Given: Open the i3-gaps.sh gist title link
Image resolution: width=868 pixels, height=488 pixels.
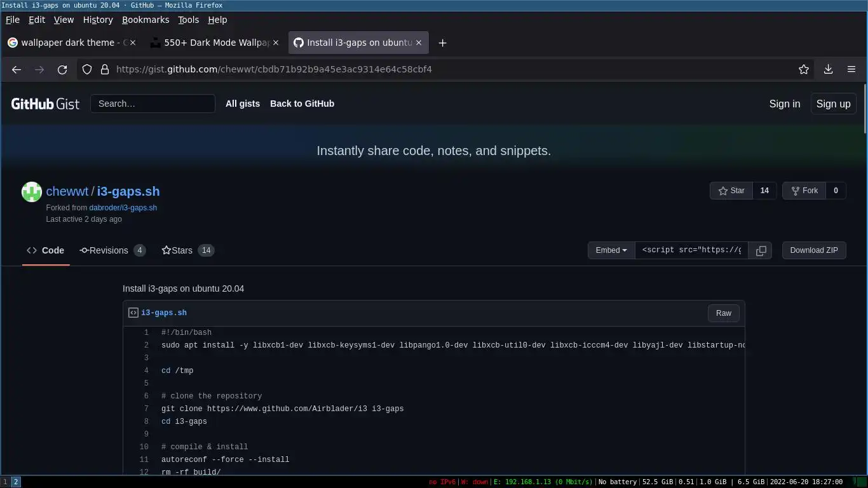Looking at the screenshot, I should [x=128, y=191].
